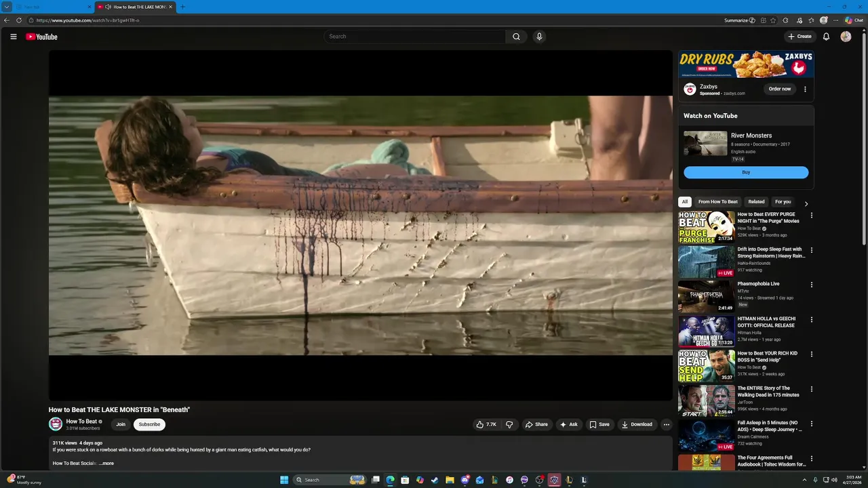
Task: Download the video
Action: [637, 424]
